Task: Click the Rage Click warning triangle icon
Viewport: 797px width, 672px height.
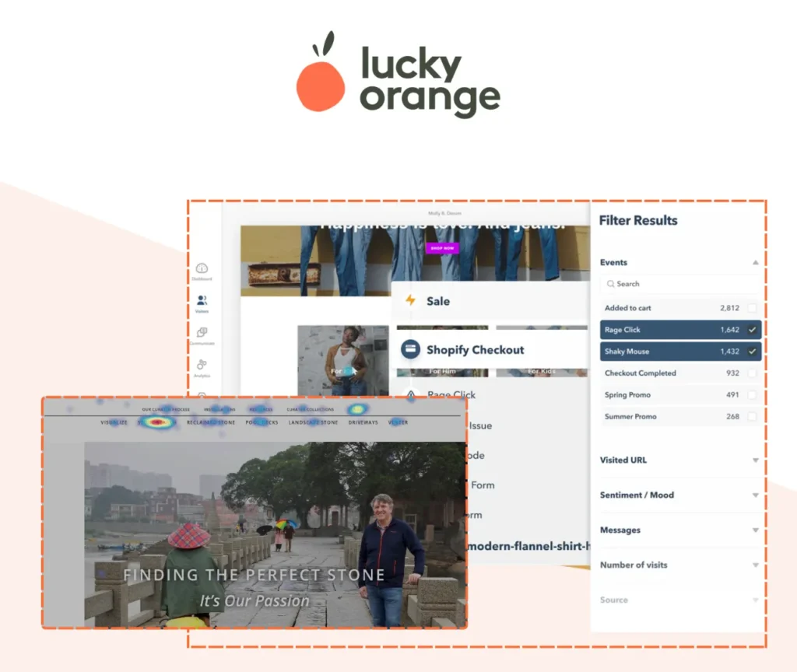Action: pyautogui.click(x=411, y=394)
